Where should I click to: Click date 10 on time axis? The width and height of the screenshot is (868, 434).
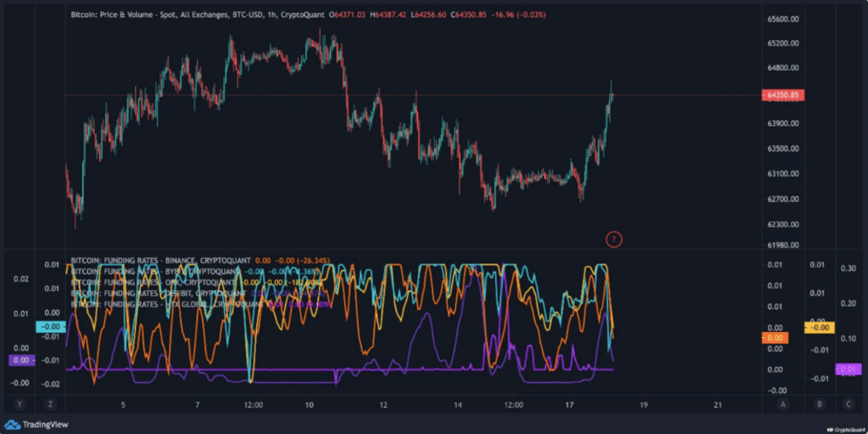tap(309, 404)
